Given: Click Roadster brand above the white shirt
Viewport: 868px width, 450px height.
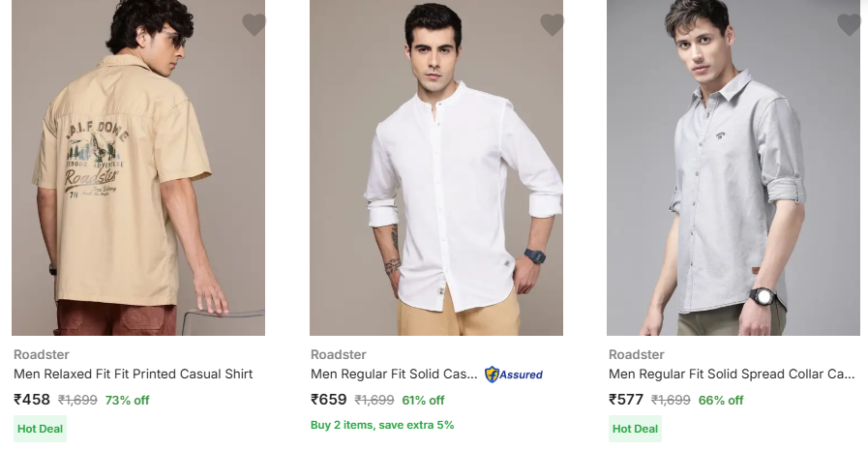Looking at the screenshot, I should (x=339, y=354).
